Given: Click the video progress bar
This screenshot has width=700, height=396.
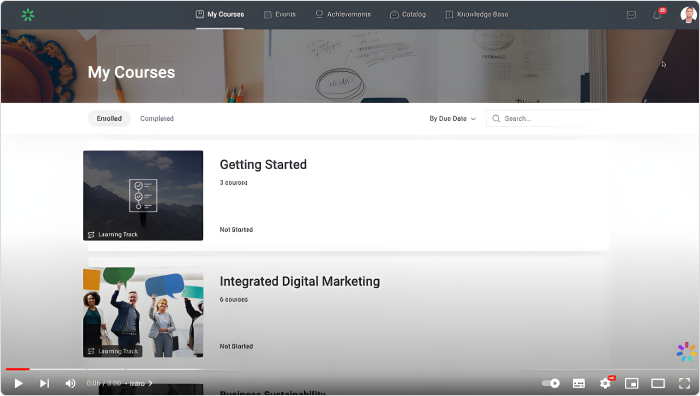Looking at the screenshot, I should [350, 369].
